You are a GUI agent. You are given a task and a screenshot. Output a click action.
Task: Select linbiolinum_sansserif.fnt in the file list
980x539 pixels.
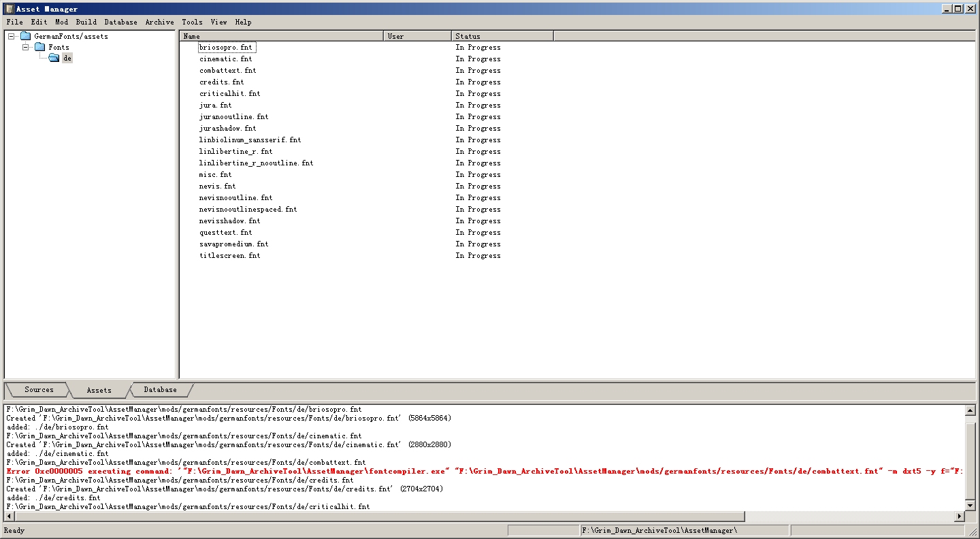pyautogui.click(x=250, y=140)
